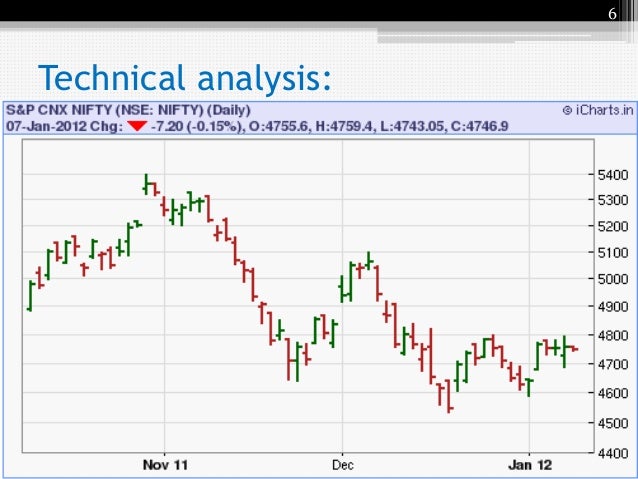Click the 4800 price axis label
Image resolution: width=638 pixels, height=479 pixels.
pyautogui.click(x=612, y=335)
